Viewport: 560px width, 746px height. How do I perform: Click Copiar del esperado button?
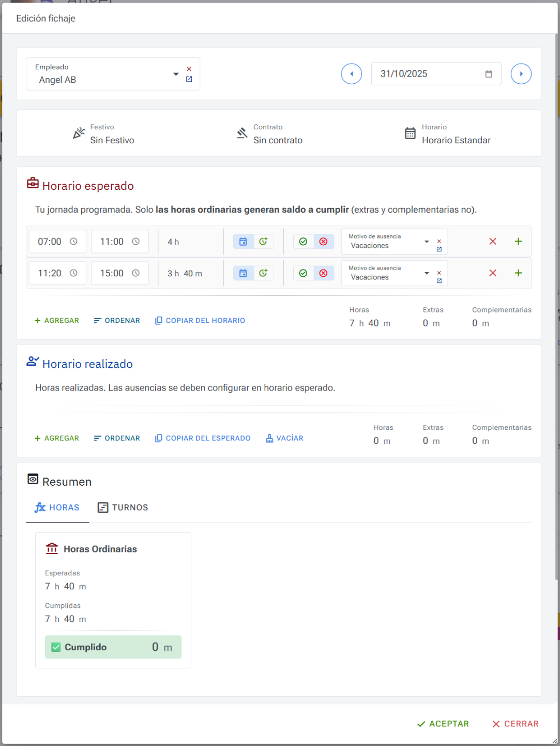pos(203,438)
